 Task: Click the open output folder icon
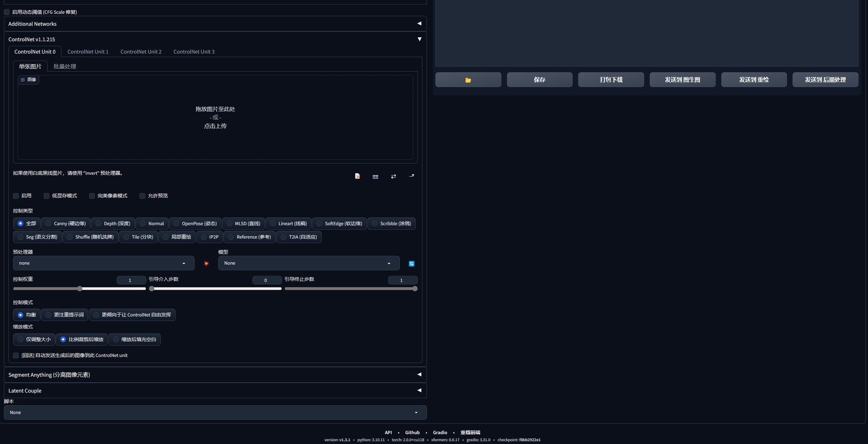pyautogui.click(x=468, y=80)
